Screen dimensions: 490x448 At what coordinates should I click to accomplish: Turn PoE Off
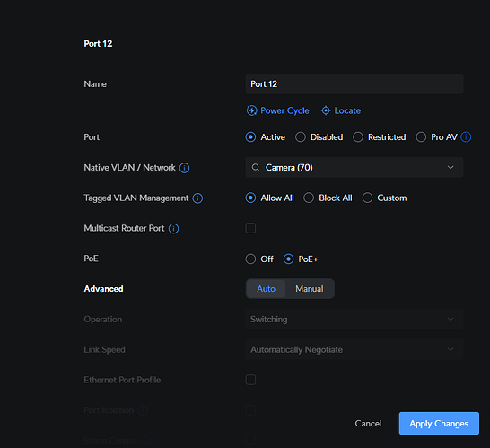click(x=250, y=259)
